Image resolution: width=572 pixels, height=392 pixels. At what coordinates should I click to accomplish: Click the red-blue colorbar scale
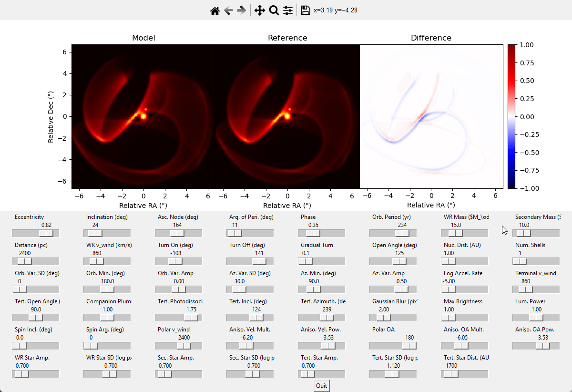click(511, 116)
